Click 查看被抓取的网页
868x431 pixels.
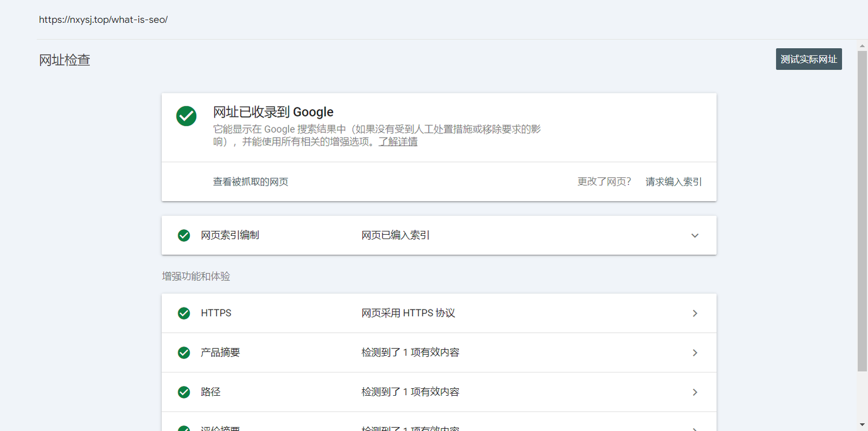[x=250, y=182]
